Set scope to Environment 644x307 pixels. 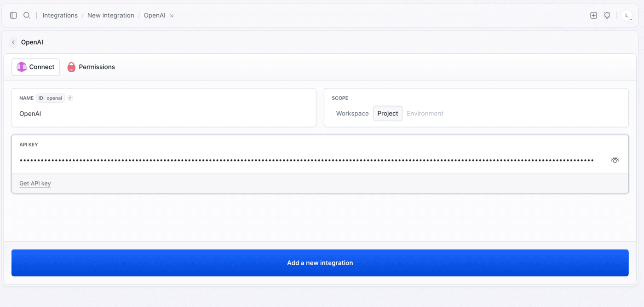[x=425, y=113]
